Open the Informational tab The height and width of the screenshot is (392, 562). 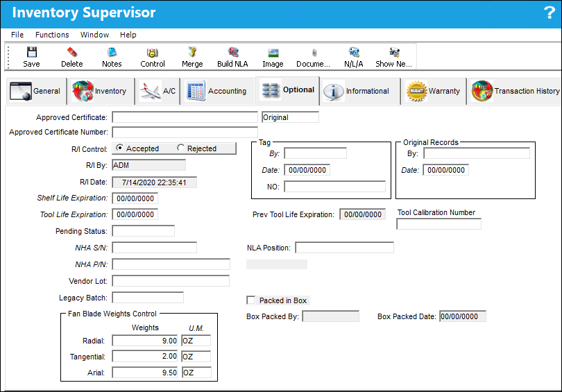[360, 91]
